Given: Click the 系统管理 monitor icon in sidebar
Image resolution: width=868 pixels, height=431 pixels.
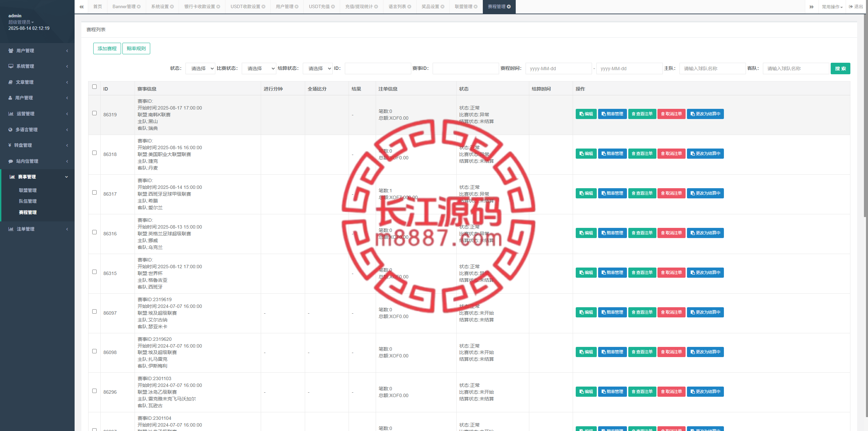Looking at the screenshot, I should (11, 66).
